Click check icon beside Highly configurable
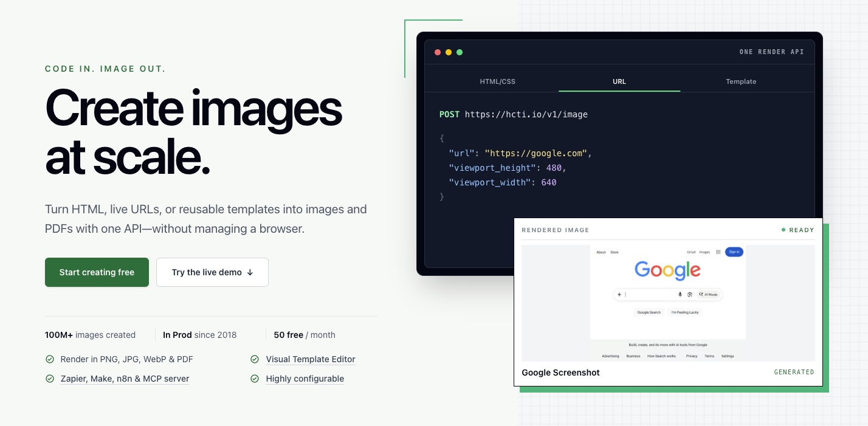This screenshot has height=426, width=868. click(255, 379)
